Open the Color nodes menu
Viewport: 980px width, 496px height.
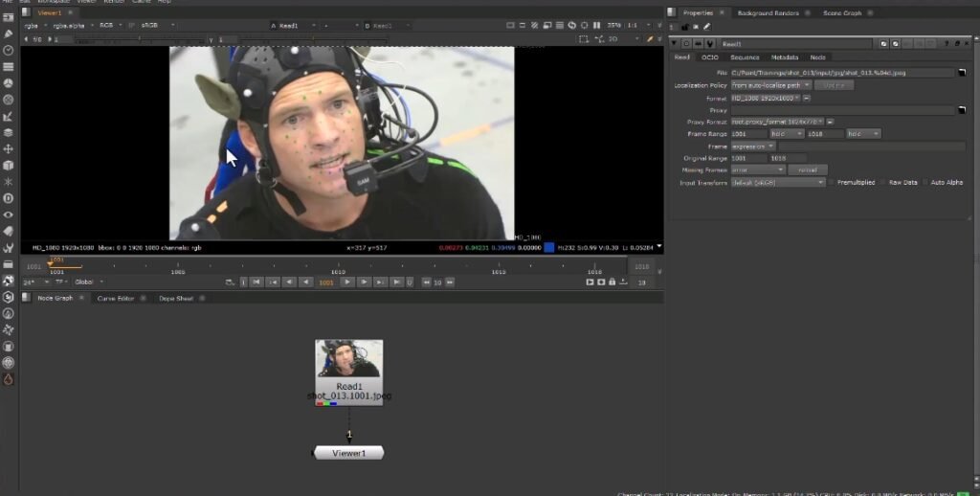8,83
